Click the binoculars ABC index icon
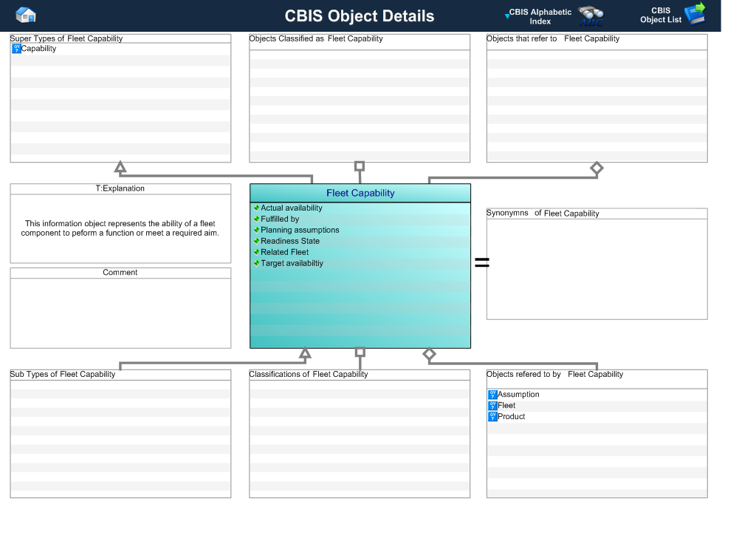Viewport: 756px width, 535px height. 591,16
